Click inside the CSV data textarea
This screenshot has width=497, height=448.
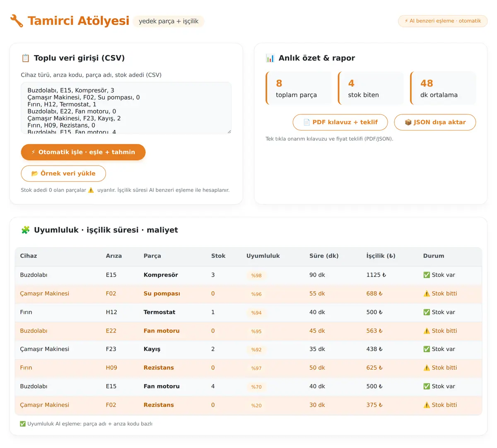126,108
